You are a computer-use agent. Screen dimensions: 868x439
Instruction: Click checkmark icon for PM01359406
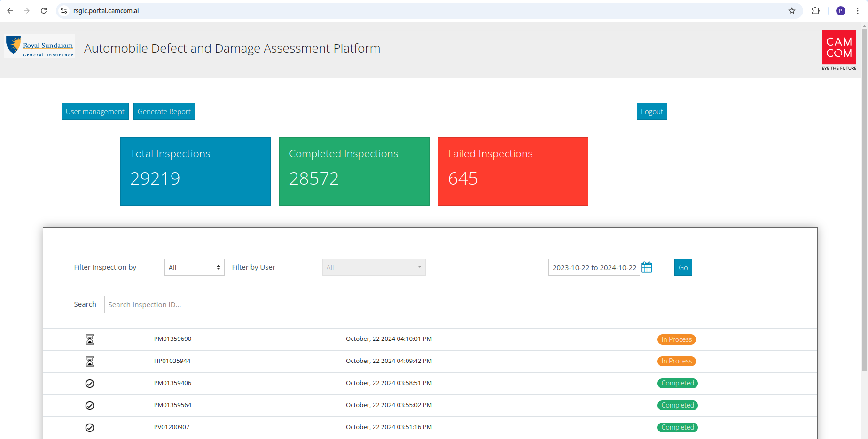(x=90, y=384)
